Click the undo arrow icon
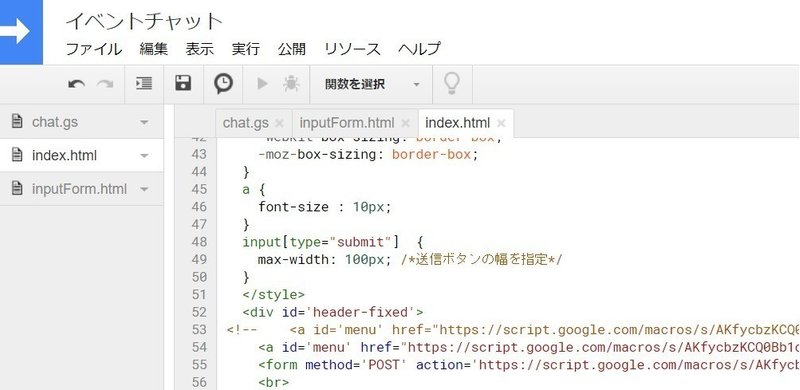 pos(77,84)
